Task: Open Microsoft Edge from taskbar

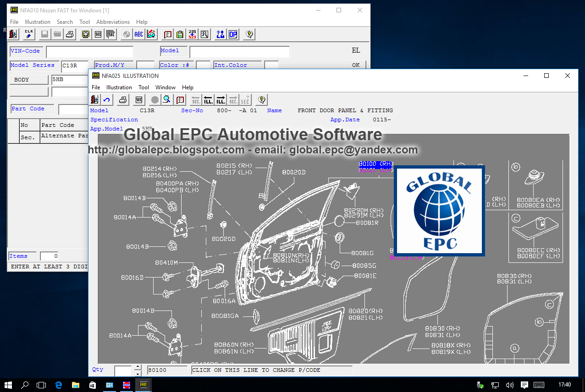Action: (59, 385)
